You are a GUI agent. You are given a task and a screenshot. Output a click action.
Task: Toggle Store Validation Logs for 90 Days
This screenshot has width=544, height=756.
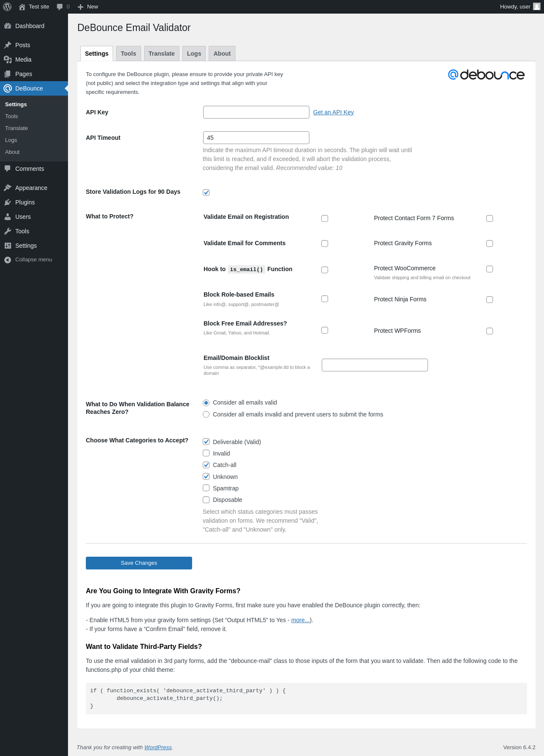[206, 193]
